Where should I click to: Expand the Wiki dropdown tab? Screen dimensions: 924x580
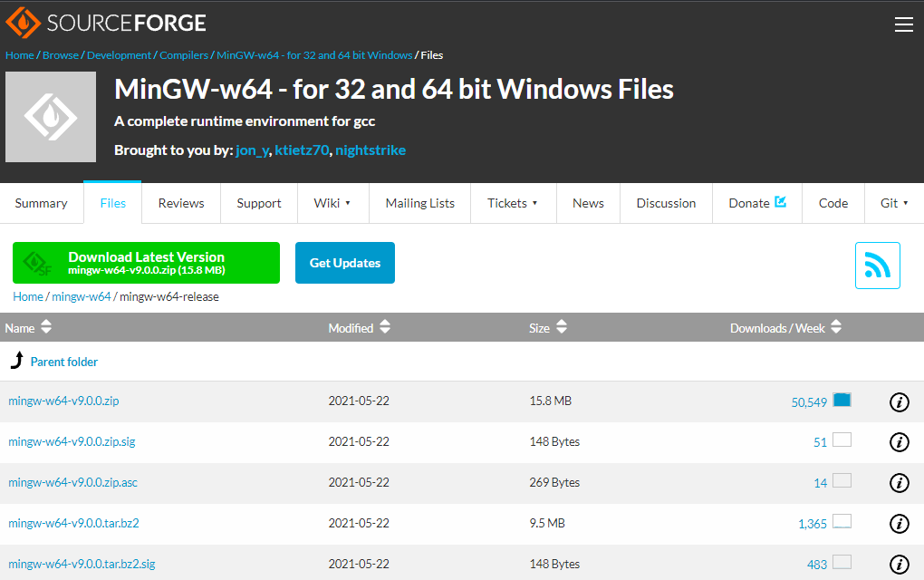tap(333, 203)
